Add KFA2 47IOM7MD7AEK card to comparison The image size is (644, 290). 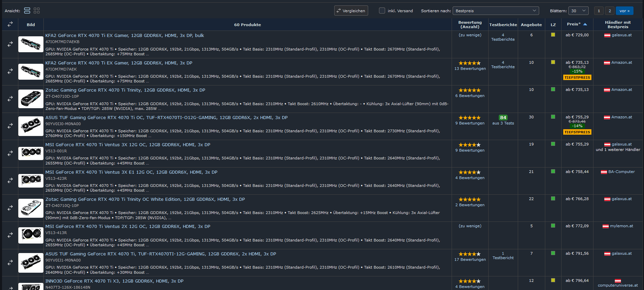click(10, 71)
